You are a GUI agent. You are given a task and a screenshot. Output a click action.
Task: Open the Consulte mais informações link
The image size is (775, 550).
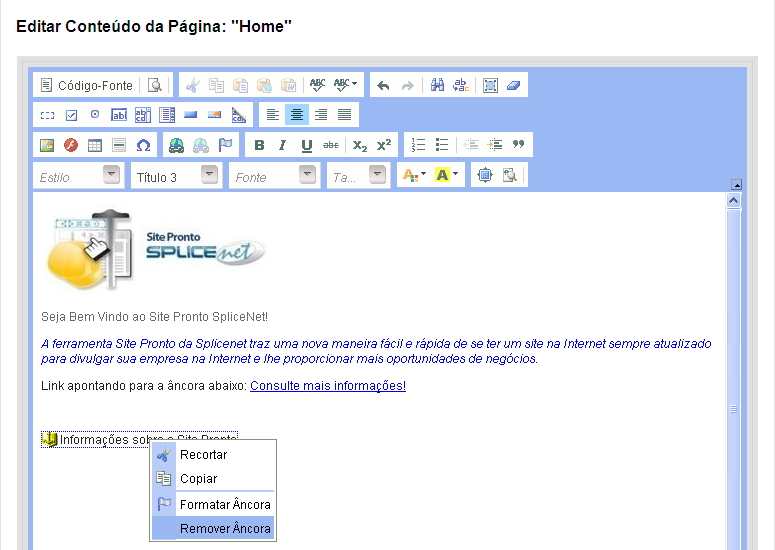pyautogui.click(x=328, y=386)
